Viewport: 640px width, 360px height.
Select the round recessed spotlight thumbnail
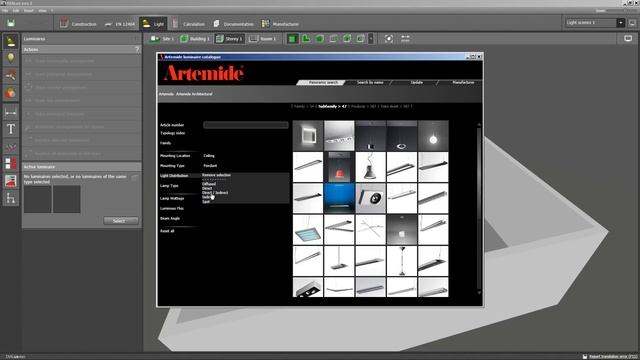370,198
